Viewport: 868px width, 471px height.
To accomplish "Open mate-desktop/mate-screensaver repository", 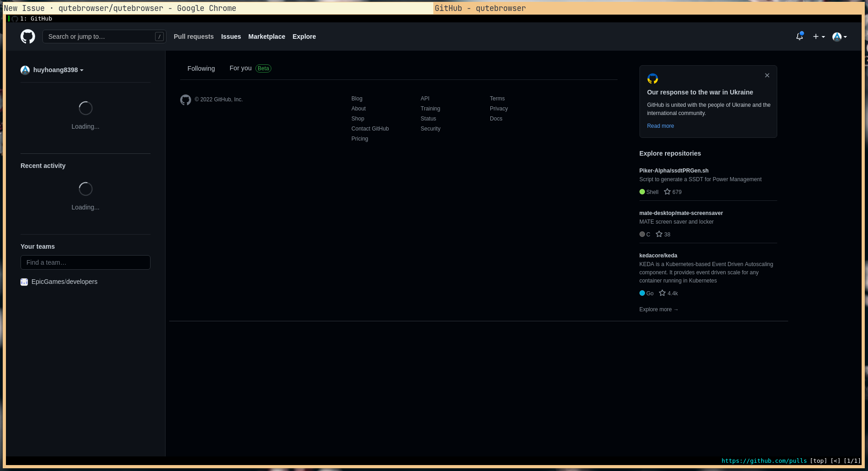I will pyautogui.click(x=681, y=213).
